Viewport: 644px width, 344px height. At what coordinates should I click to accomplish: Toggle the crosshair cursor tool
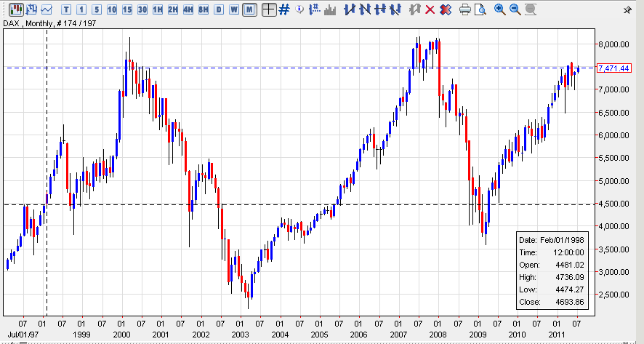[269, 9]
